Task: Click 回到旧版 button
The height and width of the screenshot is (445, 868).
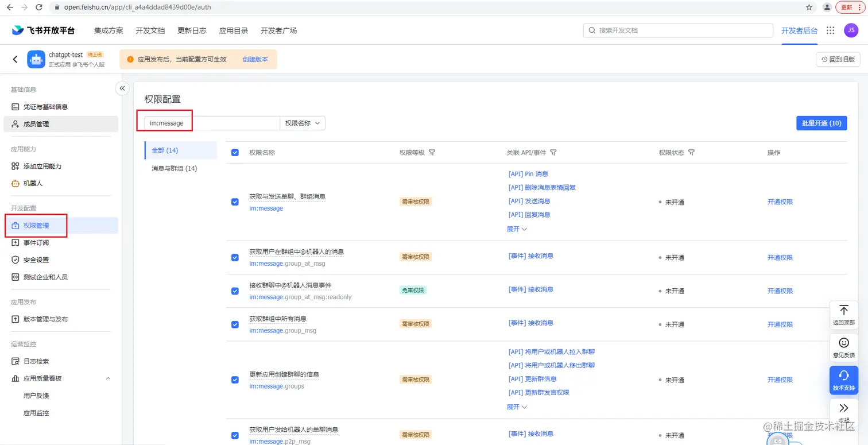Action: pyautogui.click(x=838, y=59)
